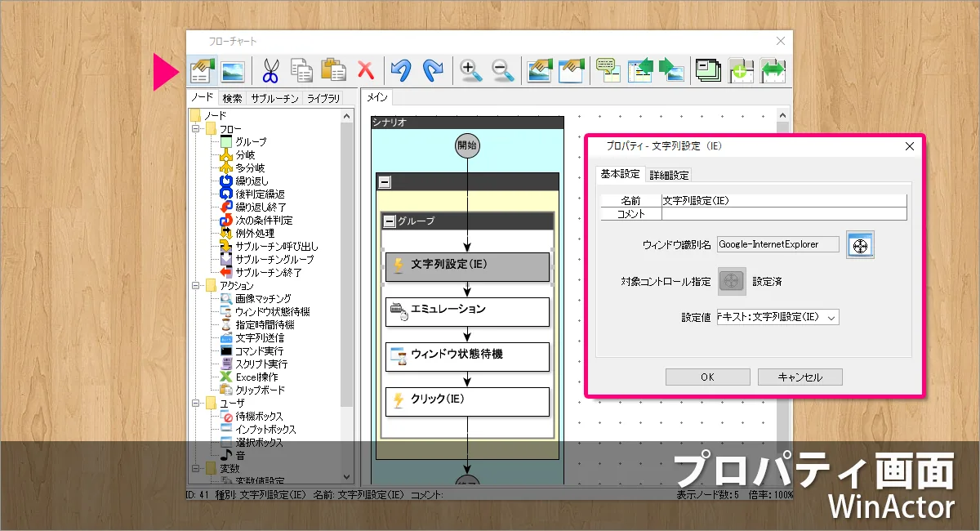Click the green double-arrow width icon
The image size is (980, 531).
pos(773,70)
